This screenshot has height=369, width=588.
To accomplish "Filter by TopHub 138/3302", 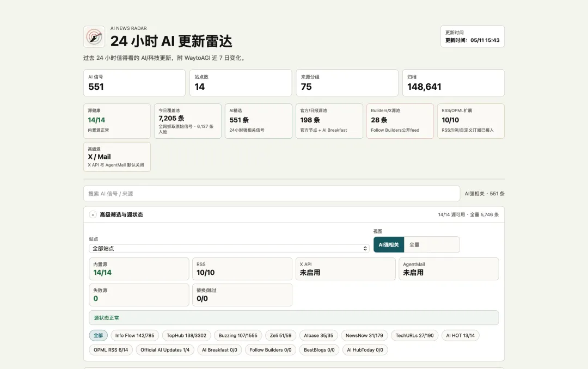I will coord(186,336).
